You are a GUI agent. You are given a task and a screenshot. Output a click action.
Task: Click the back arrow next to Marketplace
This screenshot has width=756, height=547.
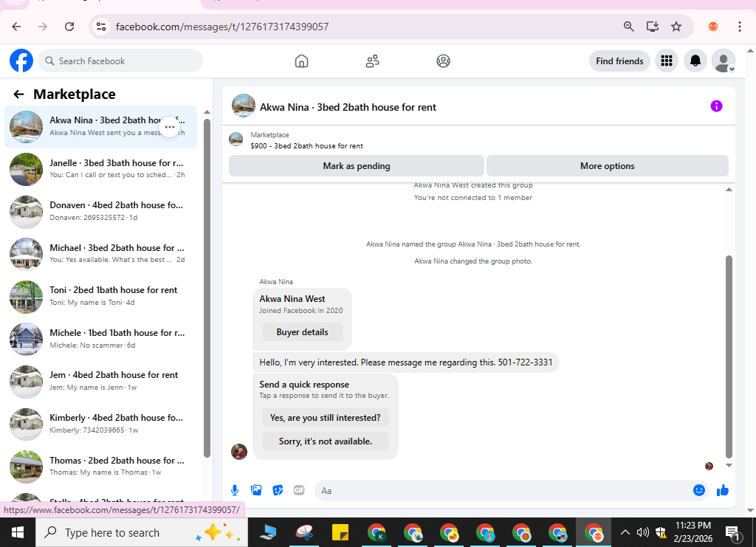(x=18, y=94)
